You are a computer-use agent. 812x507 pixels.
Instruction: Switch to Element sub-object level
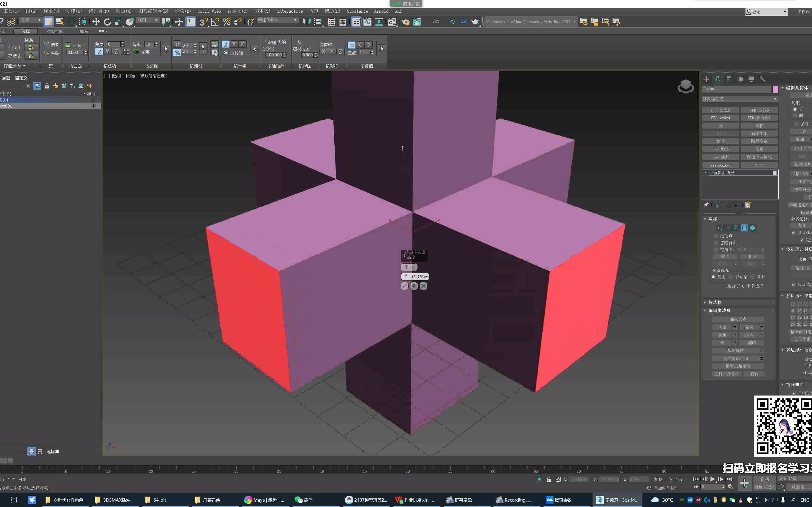coord(752,228)
